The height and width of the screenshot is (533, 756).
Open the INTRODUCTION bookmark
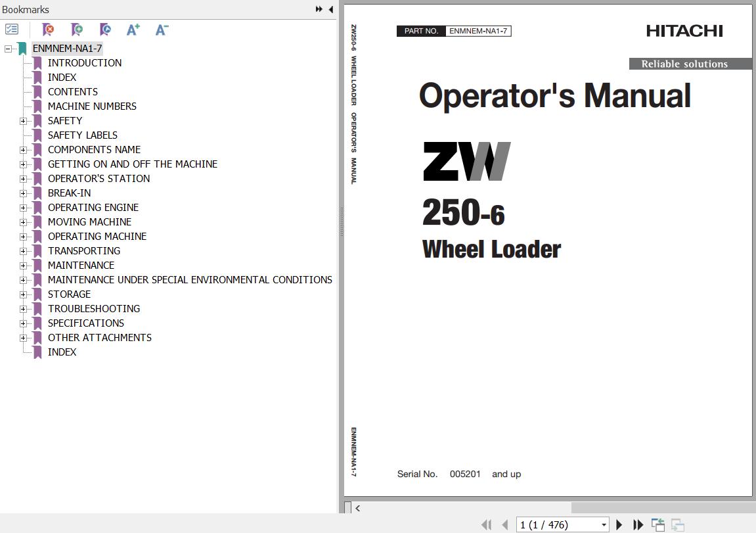point(84,62)
